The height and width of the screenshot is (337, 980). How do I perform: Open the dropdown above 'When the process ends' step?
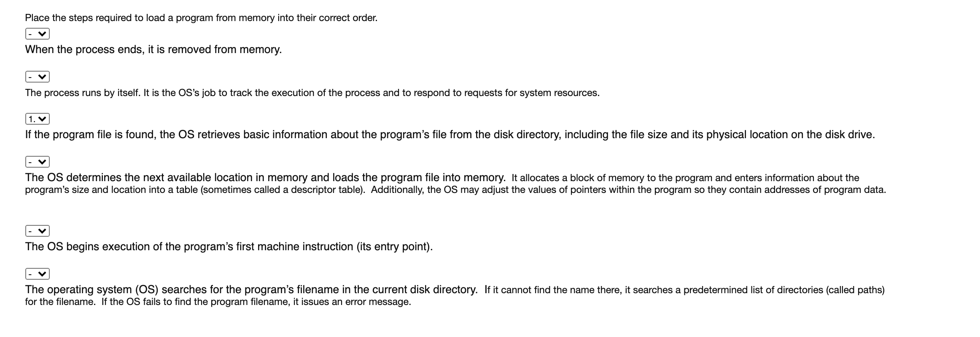[37, 33]
